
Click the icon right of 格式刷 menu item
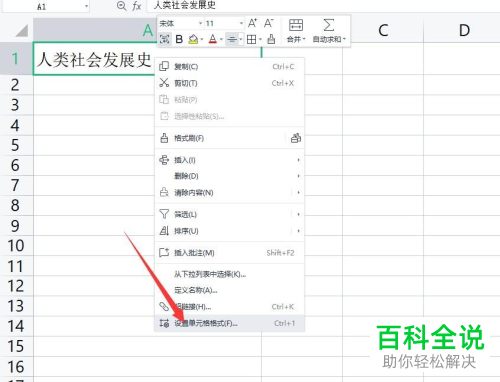pyautogui.click(x=296, y=138)
